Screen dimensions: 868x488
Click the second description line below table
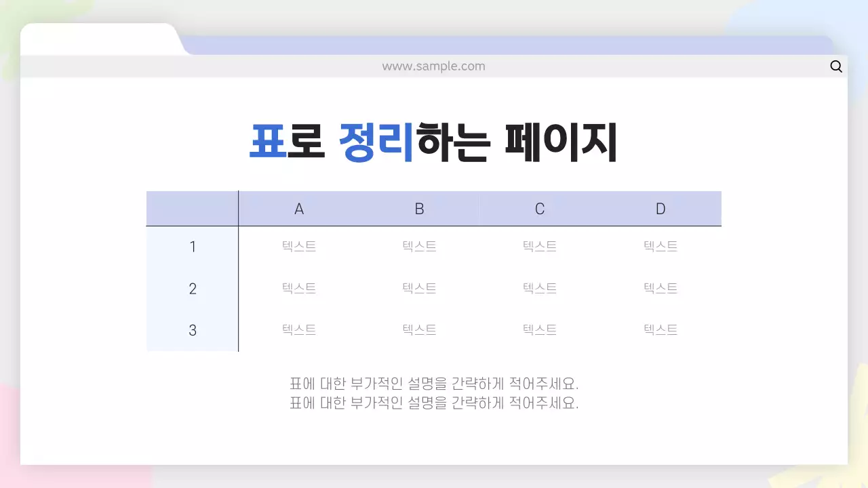click(434, 403)
